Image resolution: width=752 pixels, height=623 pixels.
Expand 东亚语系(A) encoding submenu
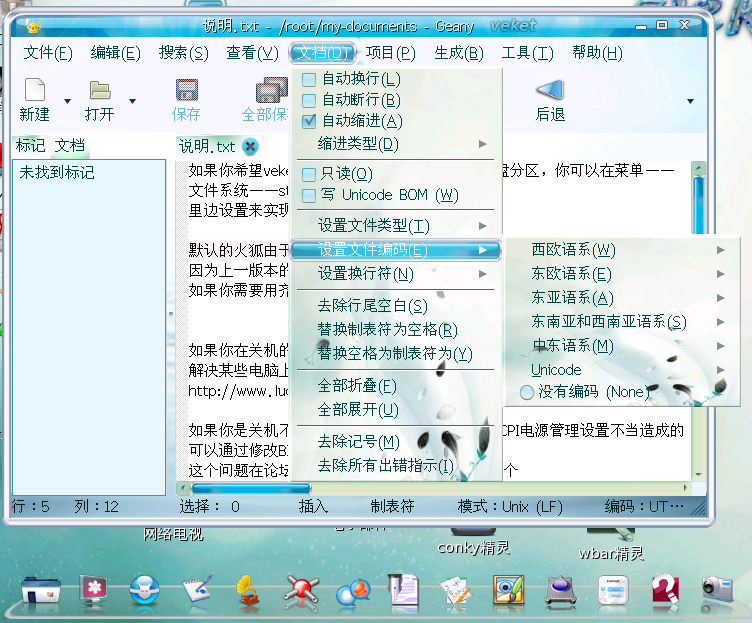pyautogui.click(x=622, y=298)
